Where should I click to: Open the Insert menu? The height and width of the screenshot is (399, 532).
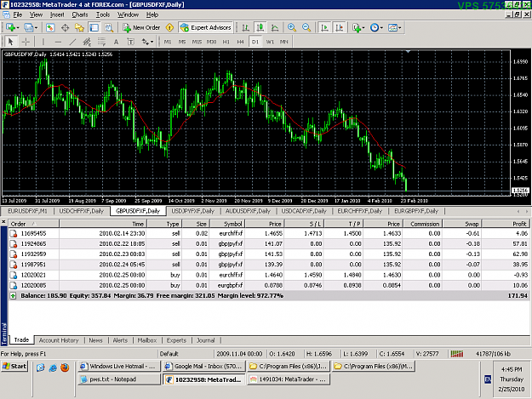pyautogui.click(x=57, y=14)
